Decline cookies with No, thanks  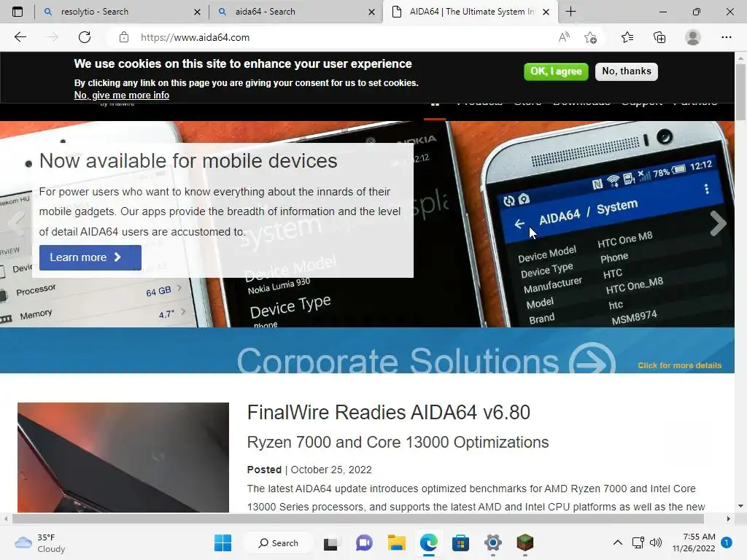(627, 71)
